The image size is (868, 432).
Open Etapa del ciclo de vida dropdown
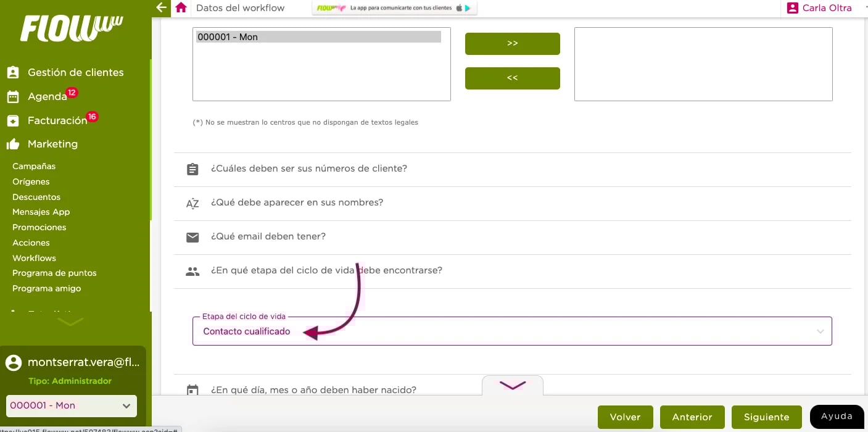tap(512, 331)
